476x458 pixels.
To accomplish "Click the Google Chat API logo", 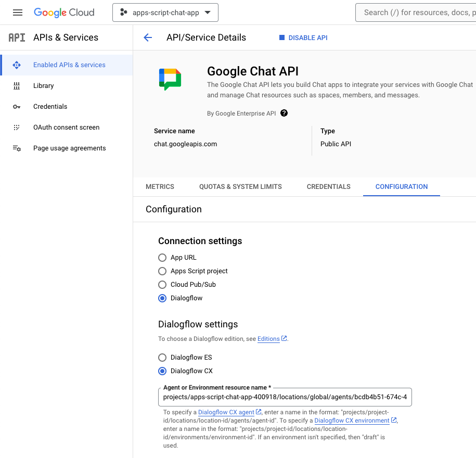I will [170, 79].
